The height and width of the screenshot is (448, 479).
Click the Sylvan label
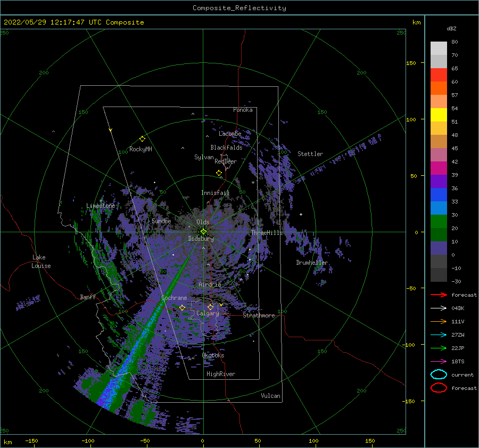click(x=204, y=157)
